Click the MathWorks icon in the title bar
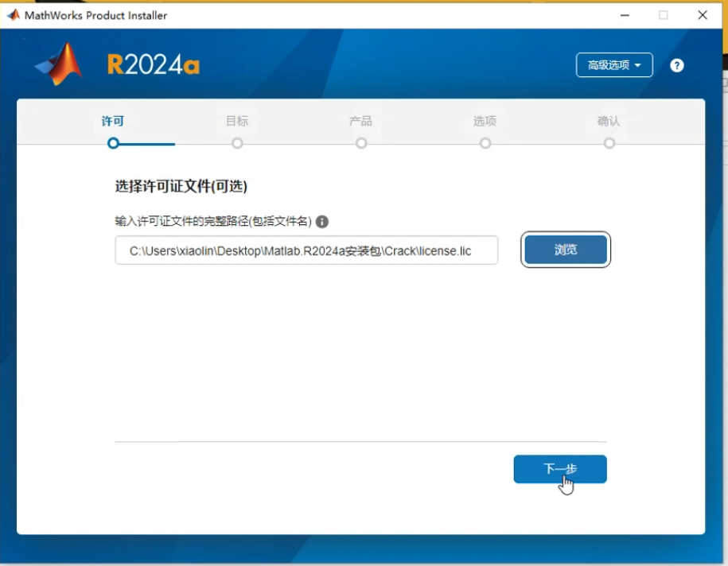The height and width of the screenshot is (566, 728). coord(12,14)
